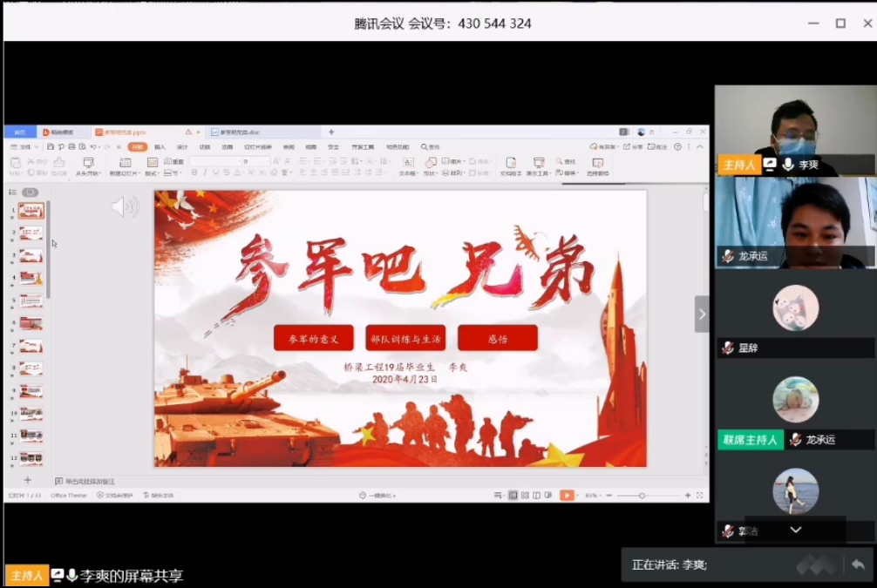Expand the participant list down chevron

pyautogui.click(x=795, y=530)
